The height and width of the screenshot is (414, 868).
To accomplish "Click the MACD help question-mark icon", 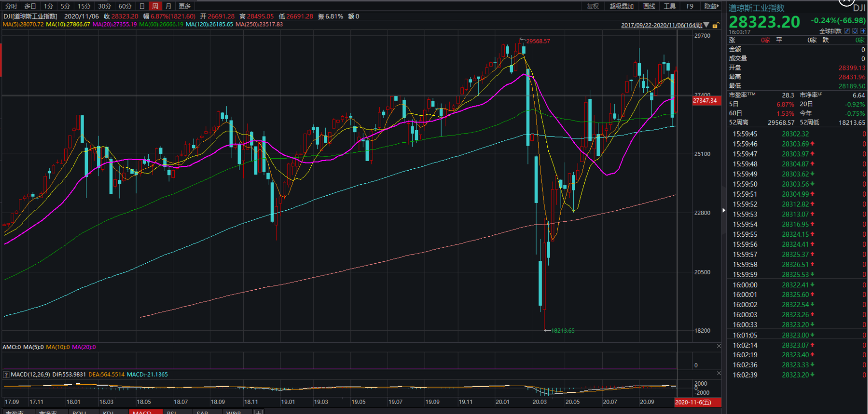I will (6, 375).
